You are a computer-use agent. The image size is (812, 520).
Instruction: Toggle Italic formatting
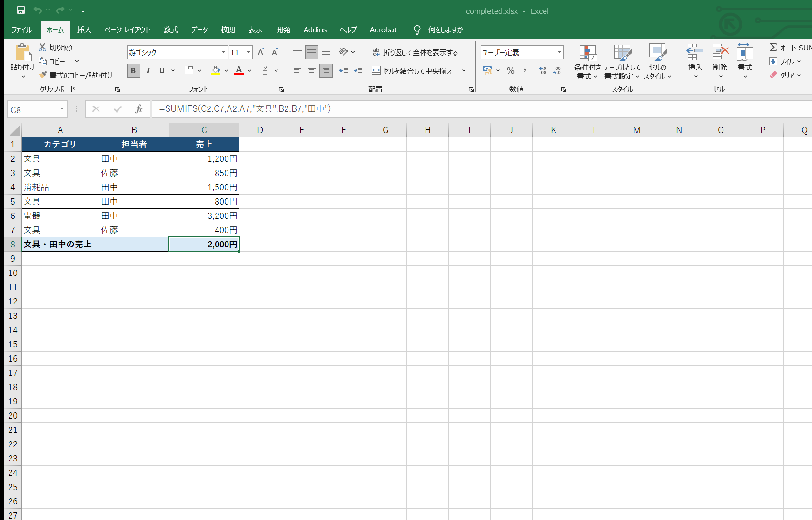click(x=148, y=70)
